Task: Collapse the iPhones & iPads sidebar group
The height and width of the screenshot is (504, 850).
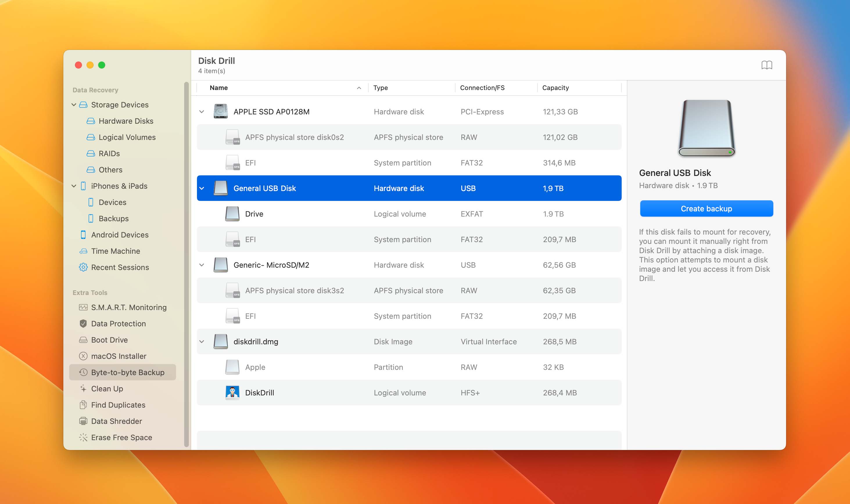Action: coord(74,186)
